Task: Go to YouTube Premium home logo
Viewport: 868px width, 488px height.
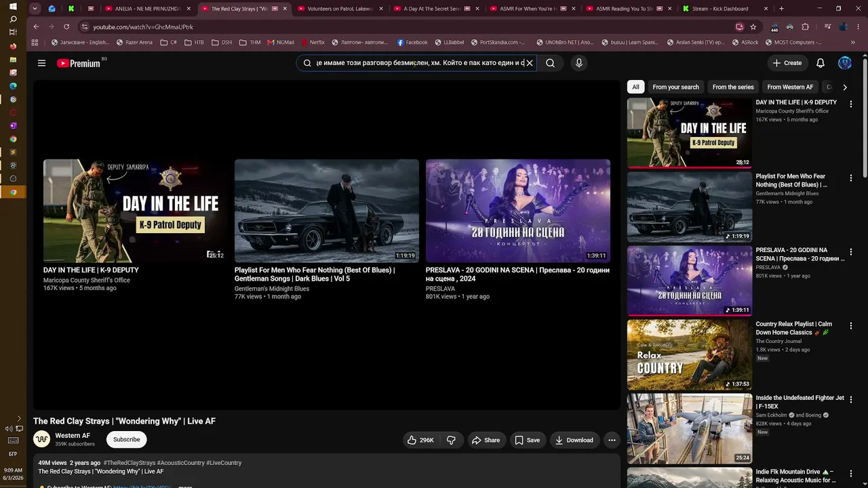Action: pos(78,63)
